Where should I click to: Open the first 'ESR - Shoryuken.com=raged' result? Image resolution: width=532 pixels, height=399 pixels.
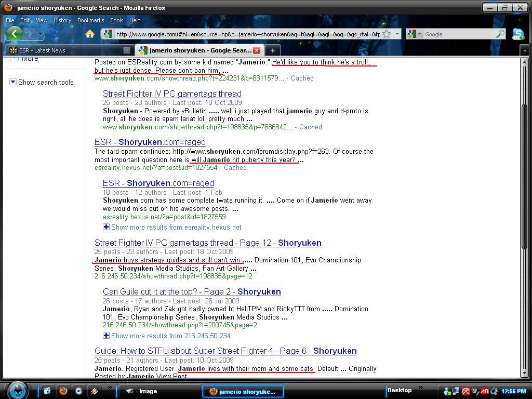pos(150,142)
